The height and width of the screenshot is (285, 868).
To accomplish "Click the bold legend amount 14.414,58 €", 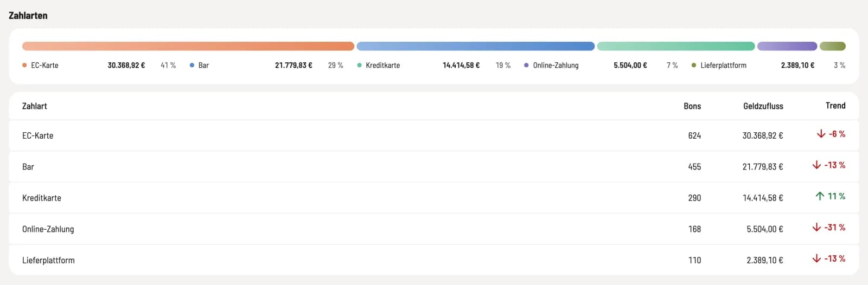I will click(x=461, y=65).
